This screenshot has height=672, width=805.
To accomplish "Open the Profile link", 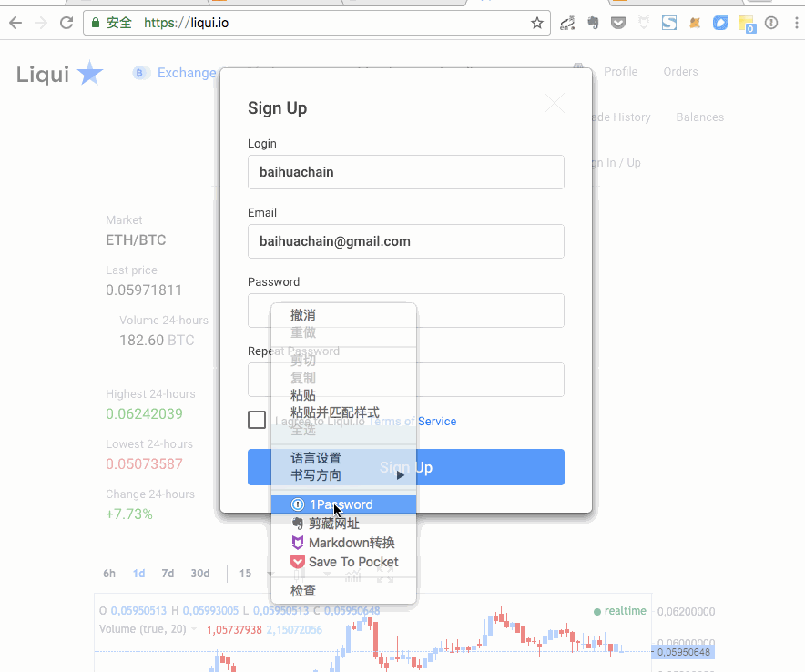I will click(x=621, y=72).
